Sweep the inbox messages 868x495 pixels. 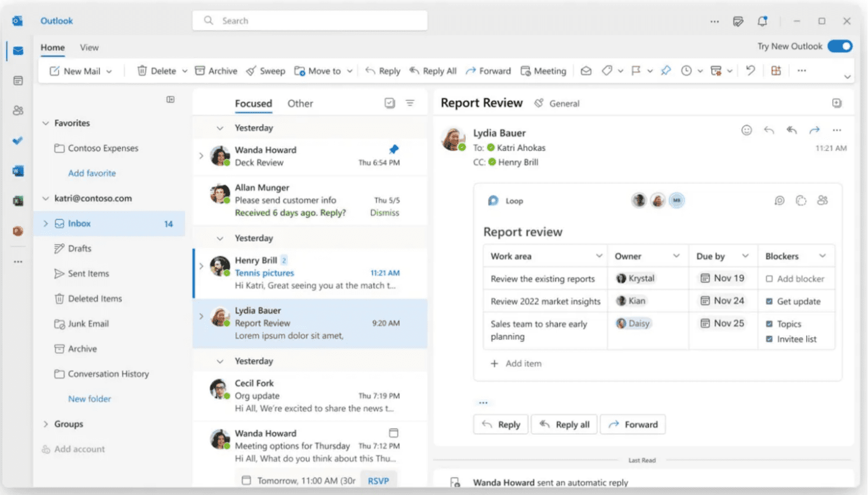click(x=265, y=70)
